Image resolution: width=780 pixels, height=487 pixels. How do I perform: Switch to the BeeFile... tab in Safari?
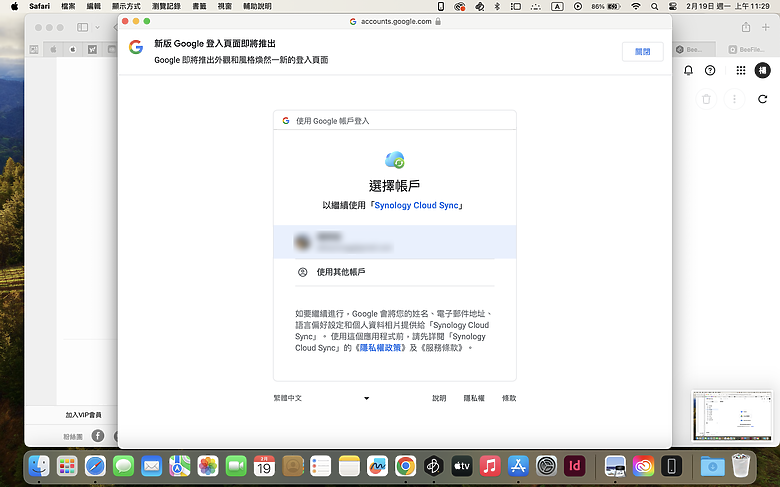click(x=747, y=49)
